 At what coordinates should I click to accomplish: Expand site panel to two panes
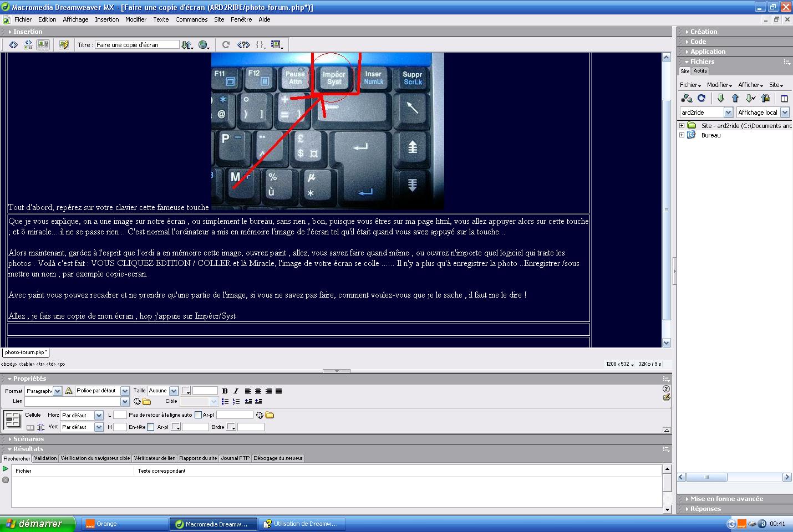pyautogui.click(x=784, y=99)
